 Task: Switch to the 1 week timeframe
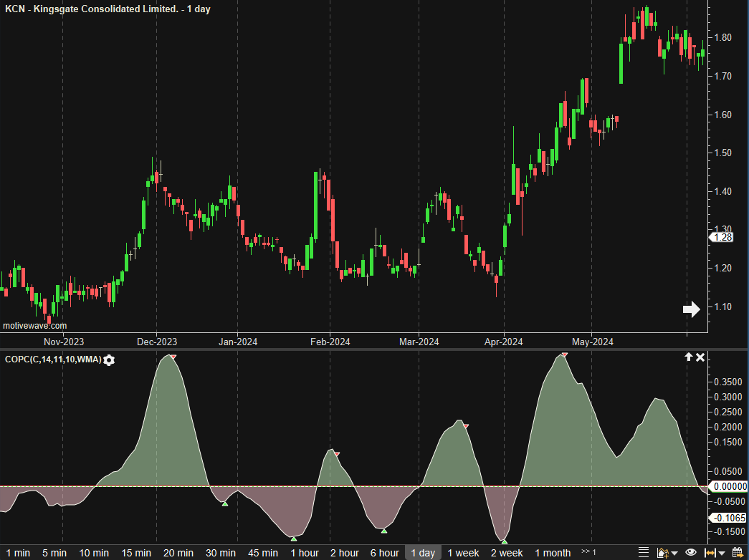[463, 553]
